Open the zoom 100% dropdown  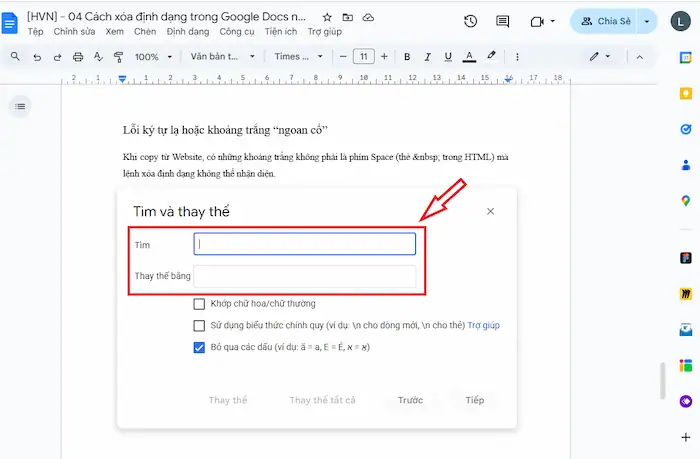coord(152,57)
